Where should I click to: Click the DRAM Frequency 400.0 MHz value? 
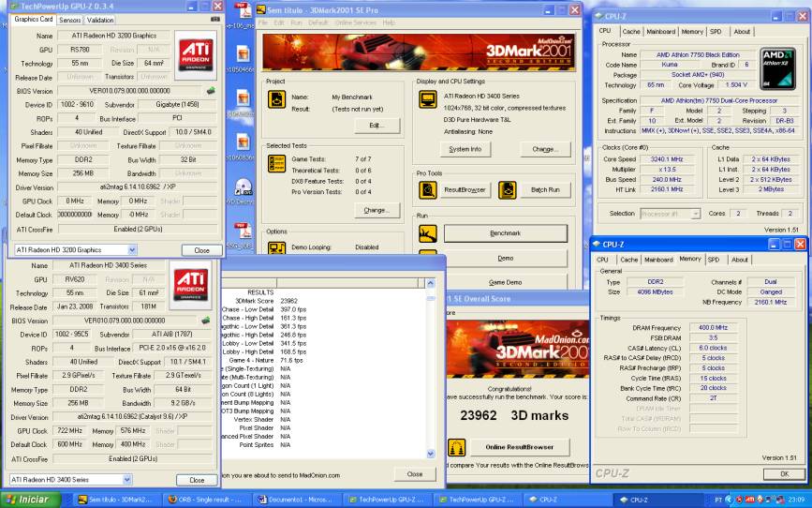pyautogui.click(x=713, y=328)
